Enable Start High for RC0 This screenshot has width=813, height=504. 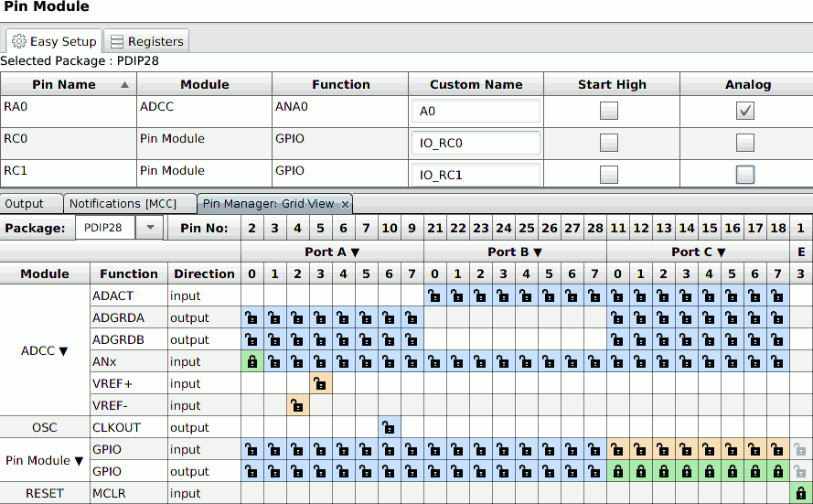608,143
